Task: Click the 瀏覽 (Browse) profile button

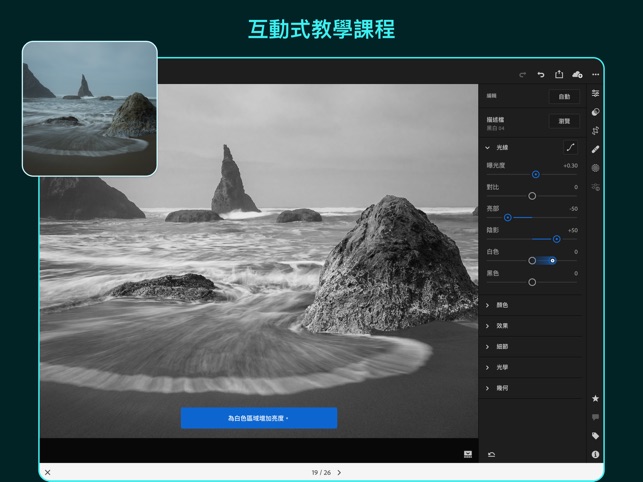Action: [x=564, y=121]
